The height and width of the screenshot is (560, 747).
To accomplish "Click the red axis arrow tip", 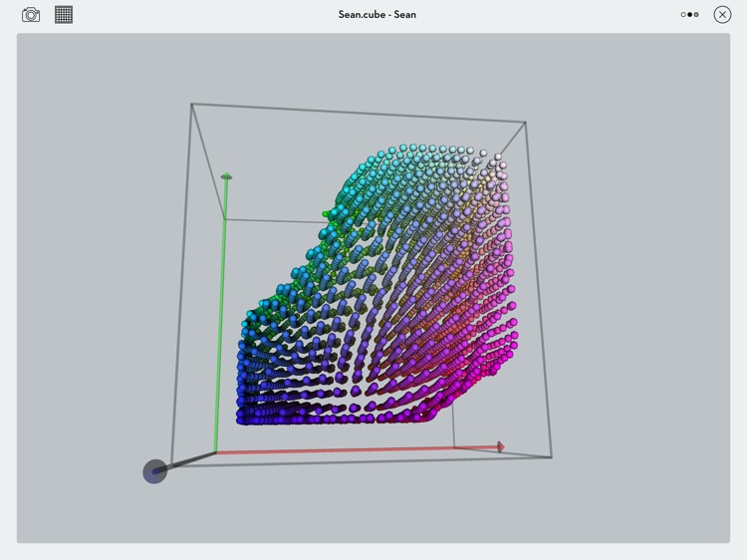I will coord(501,446).
